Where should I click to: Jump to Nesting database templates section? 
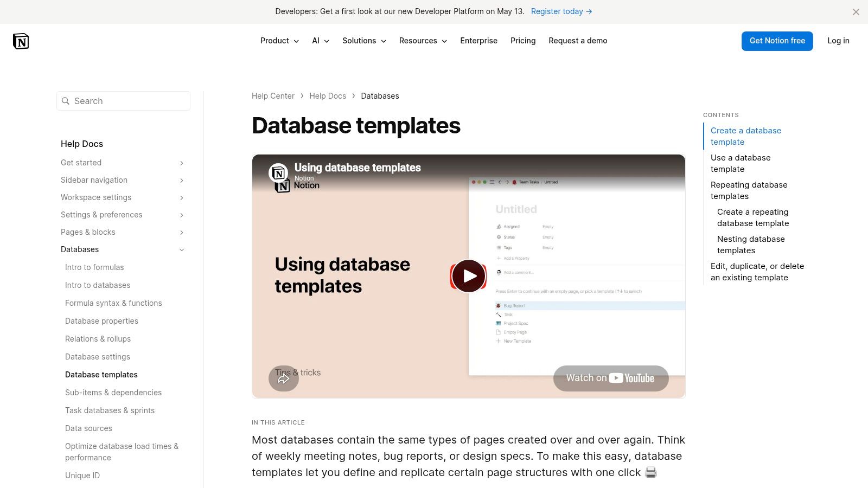click(751, 245)
